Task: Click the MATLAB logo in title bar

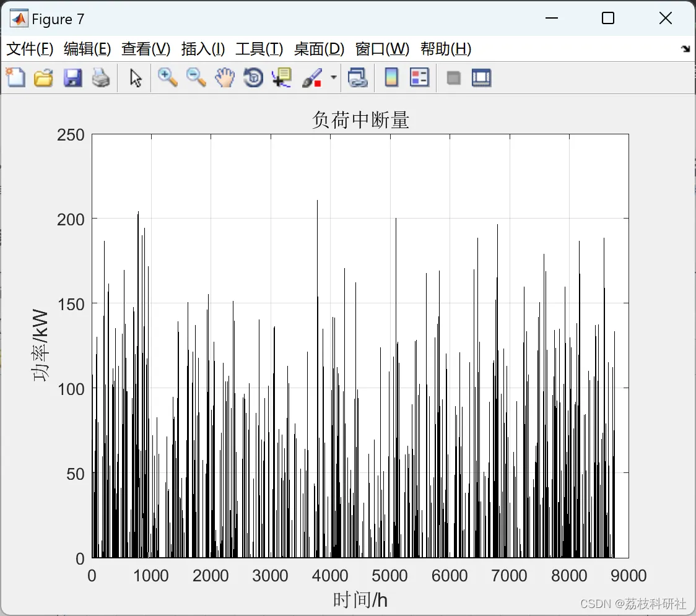Action: (19, 19)
